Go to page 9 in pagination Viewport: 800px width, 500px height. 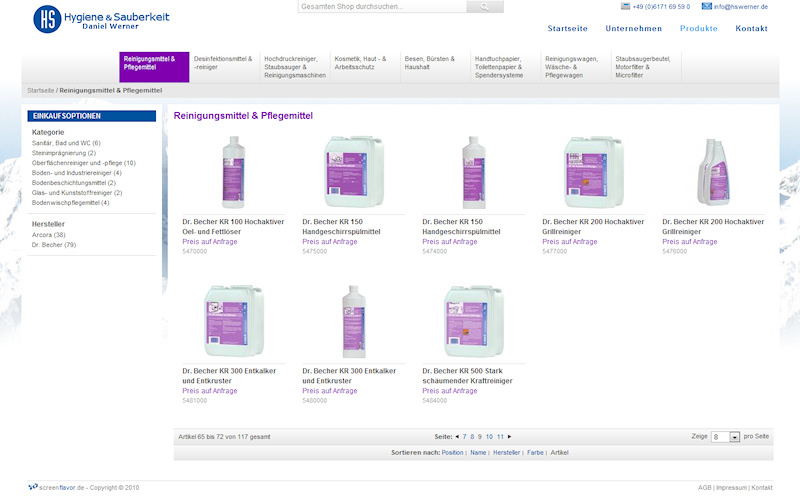(480, 437)
